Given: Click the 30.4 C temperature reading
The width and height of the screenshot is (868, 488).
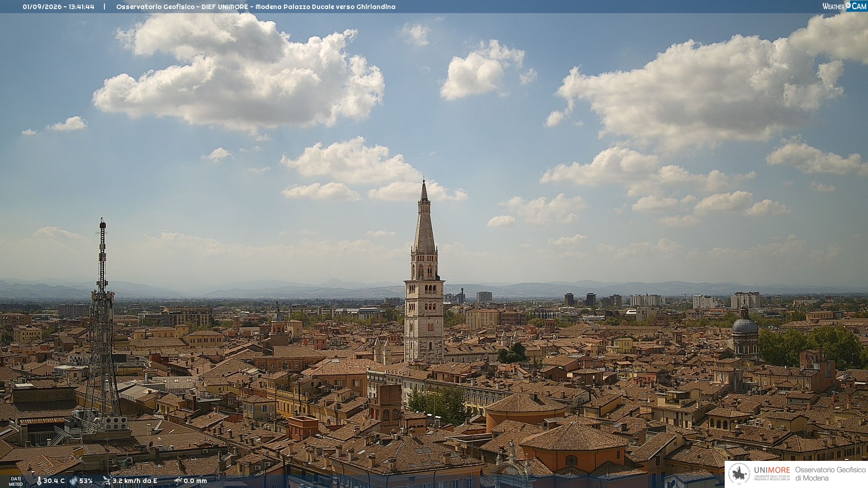Looking at the screenshot, I should pyautogui.click(x=54, y=481).
